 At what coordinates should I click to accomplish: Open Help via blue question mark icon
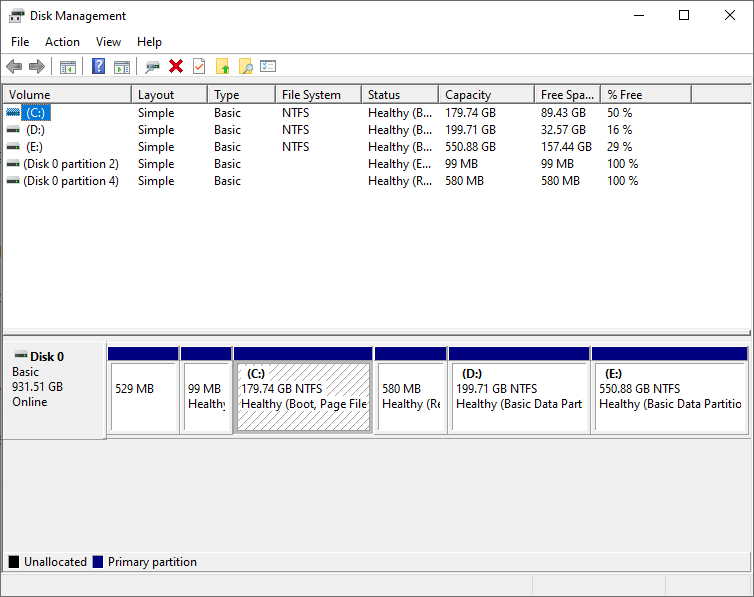98,67
